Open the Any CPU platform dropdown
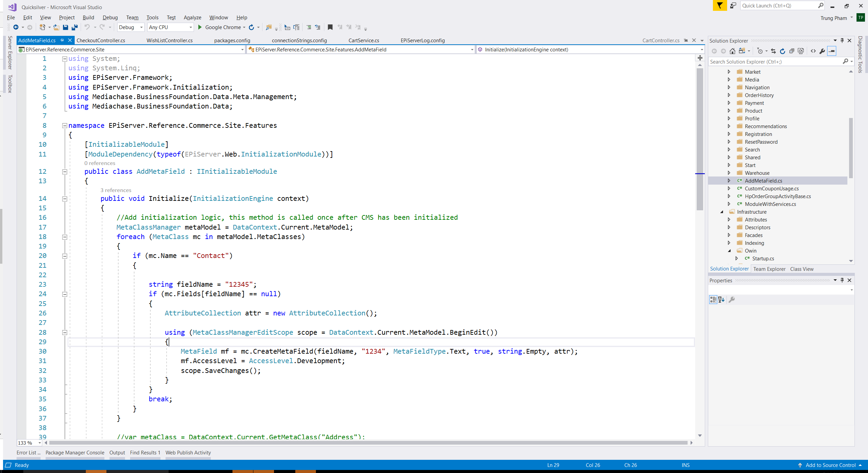Screen dimensions: 868x473 (x=191, y=27)
